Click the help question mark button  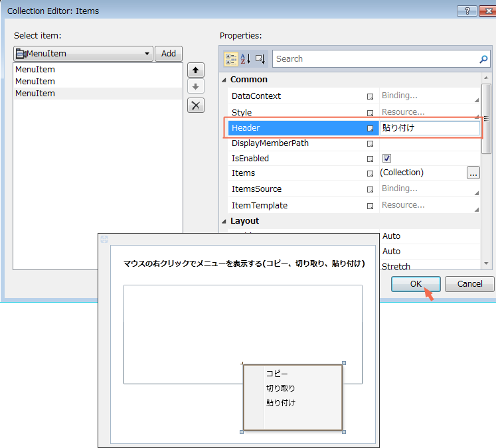[467, 11]
